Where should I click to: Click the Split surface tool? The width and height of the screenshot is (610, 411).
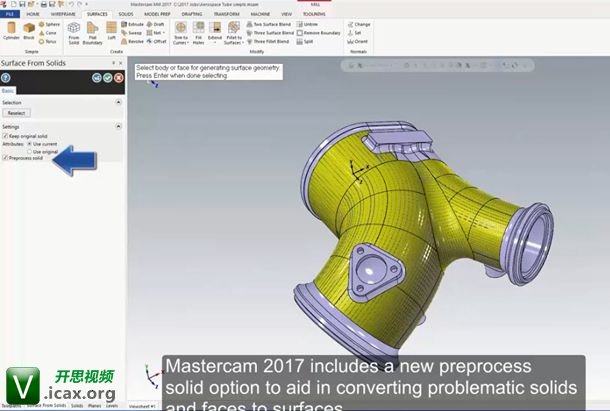click(x=305, y=41)
